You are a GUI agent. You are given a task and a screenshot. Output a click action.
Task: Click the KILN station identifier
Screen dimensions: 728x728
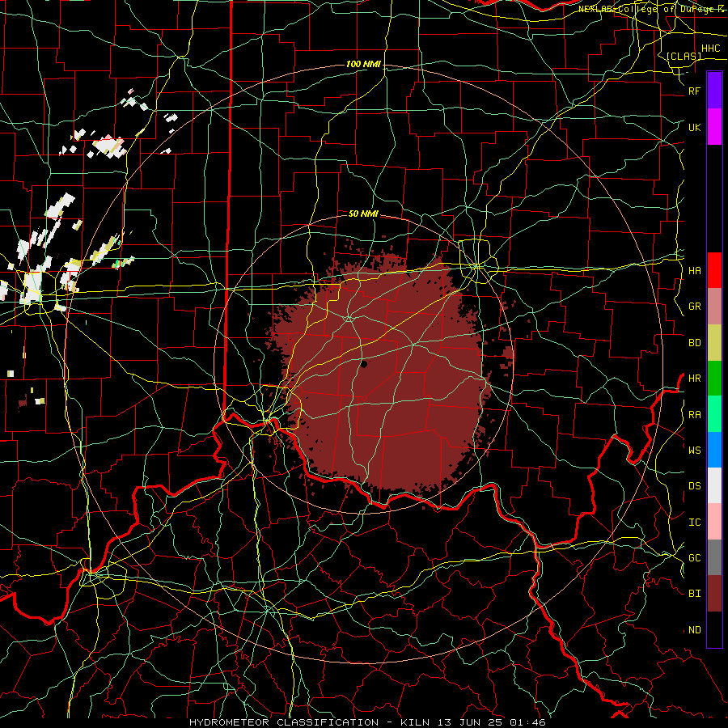point(417,722)
